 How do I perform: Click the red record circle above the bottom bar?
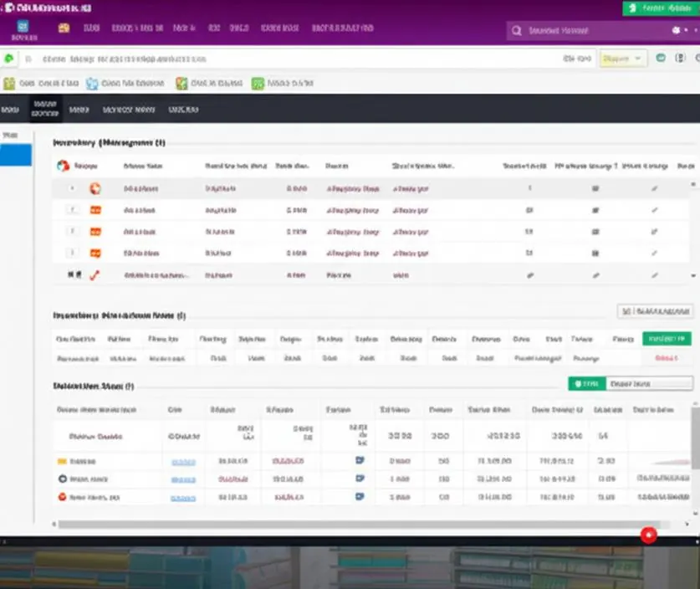649,535
